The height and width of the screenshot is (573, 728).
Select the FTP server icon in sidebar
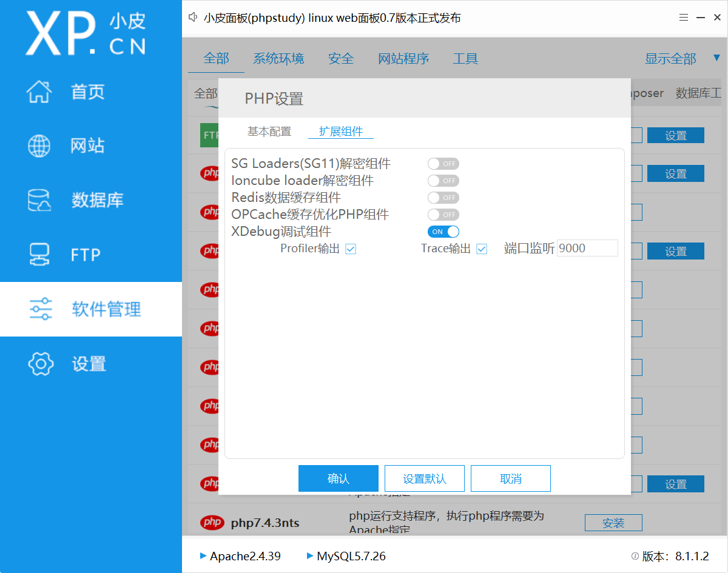pyautogui.click(x=39, y=255)
